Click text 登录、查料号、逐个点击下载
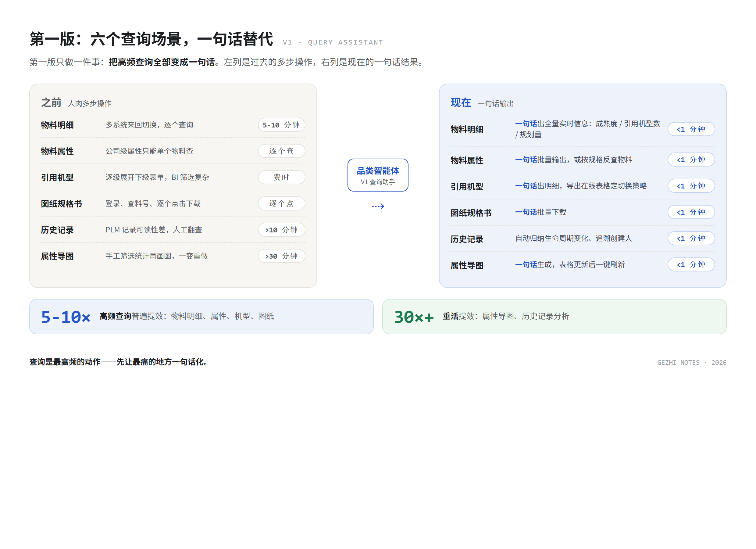Screen dimensions: 756x549 pos(153,203)
